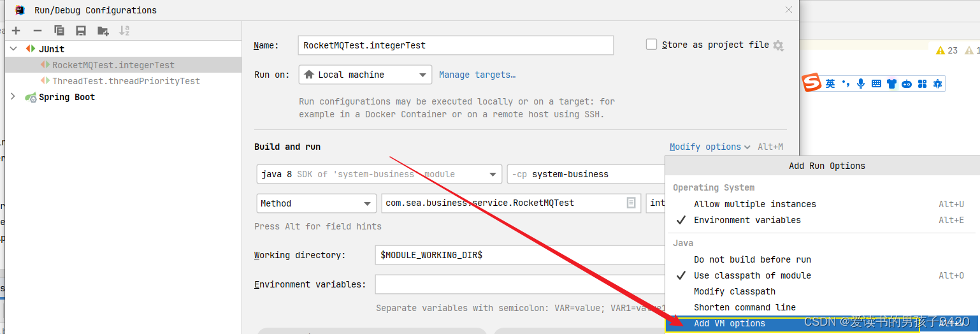Click the IntelliJ logo in dialog title bar
Image resolution: width=980 pixels, height=334 pixels.
pyautogui.click(x=20, y=10)
